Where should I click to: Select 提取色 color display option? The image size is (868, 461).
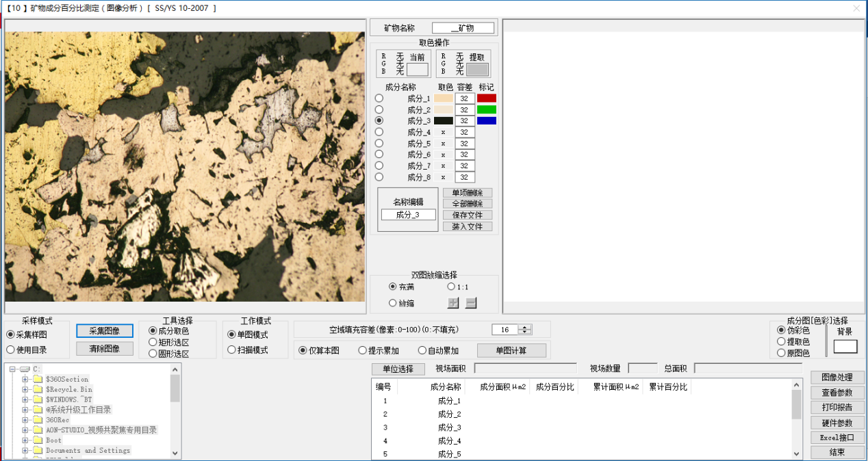[782, 341]
